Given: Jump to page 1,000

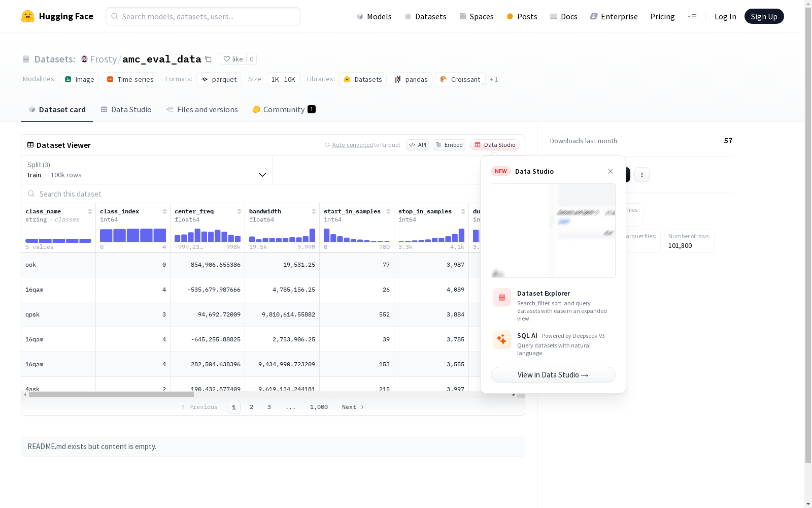Looking at the screenshot, I should (x=319, y=407).
